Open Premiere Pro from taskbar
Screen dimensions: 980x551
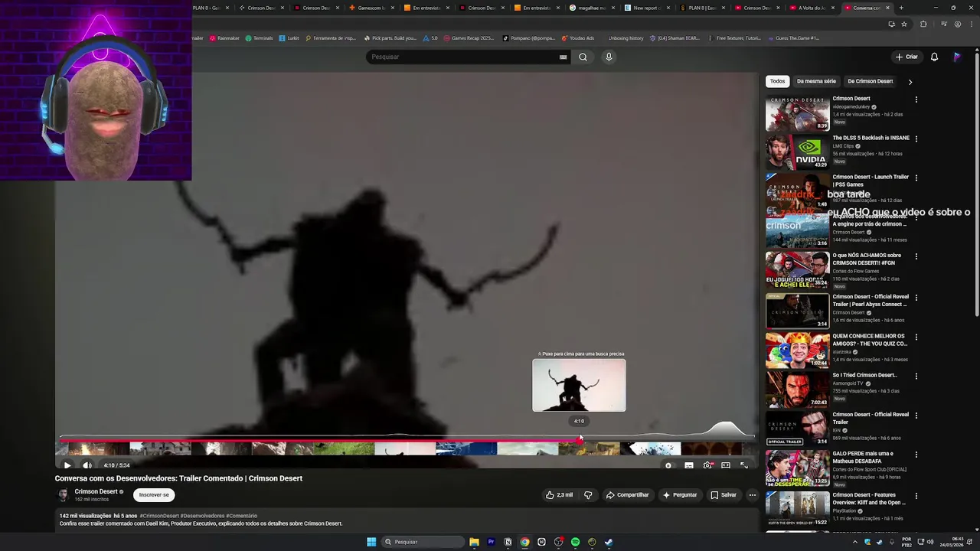[x=491, y=542]
